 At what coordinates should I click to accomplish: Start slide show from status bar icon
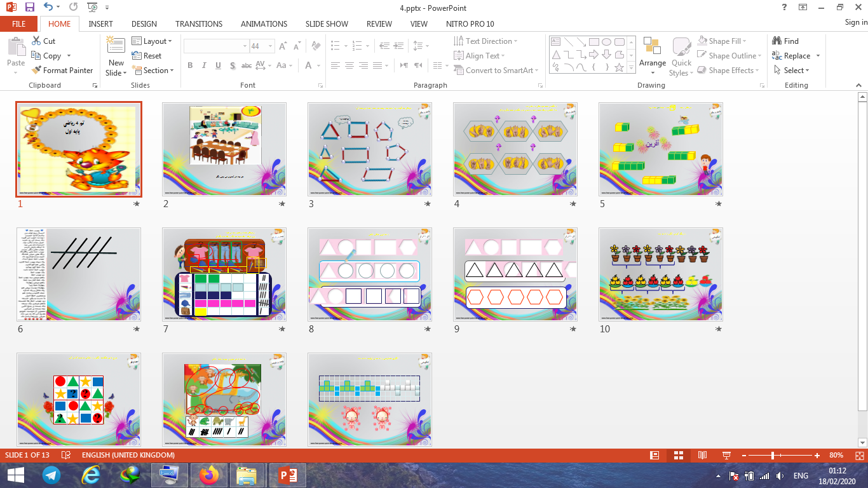(x=726, y=455)
